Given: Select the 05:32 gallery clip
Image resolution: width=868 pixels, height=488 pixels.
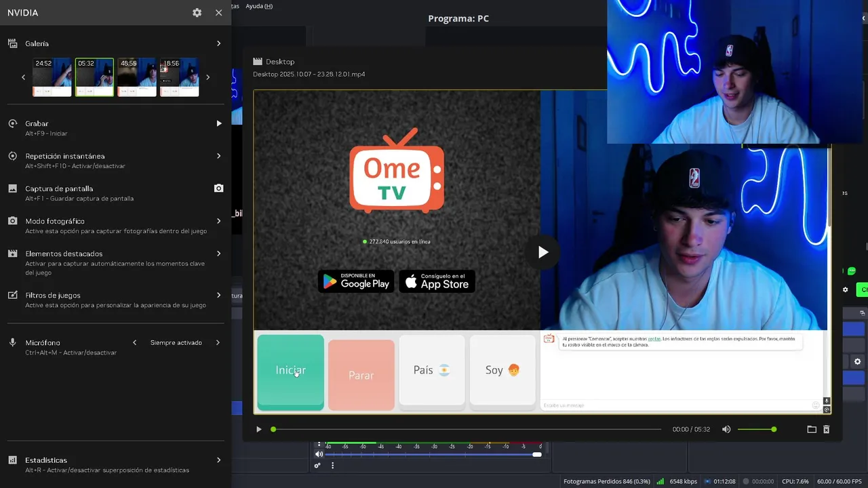Looking at the screenshot, I should click(94, 77).
